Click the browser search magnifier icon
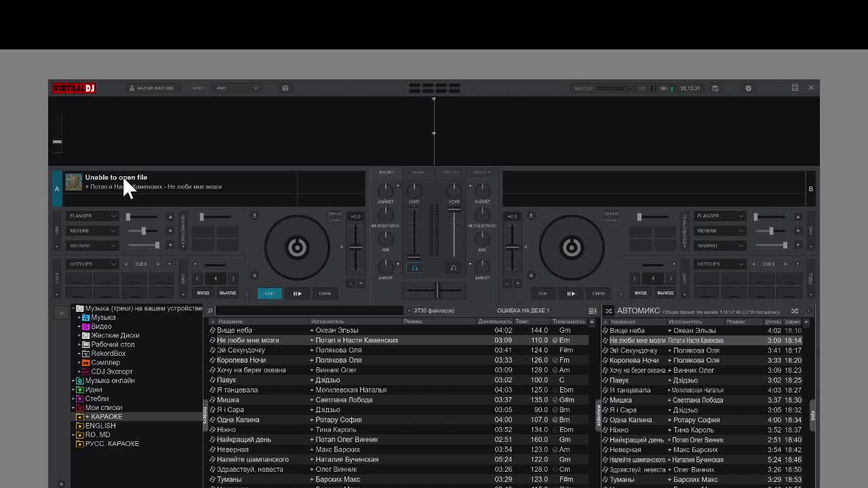Viewport: 868px width, 488px height. coord(210,310)
